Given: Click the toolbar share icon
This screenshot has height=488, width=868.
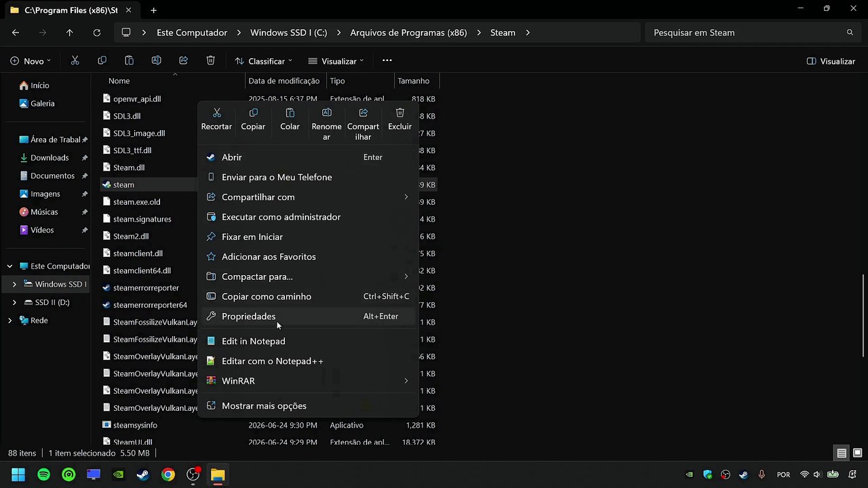Looking at the screenshot, I should click(x=184, y=60).
